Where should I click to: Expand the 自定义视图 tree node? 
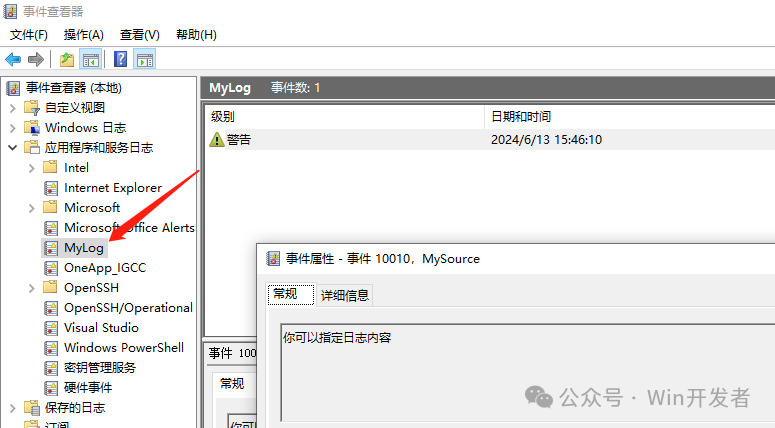click(12, 108)
